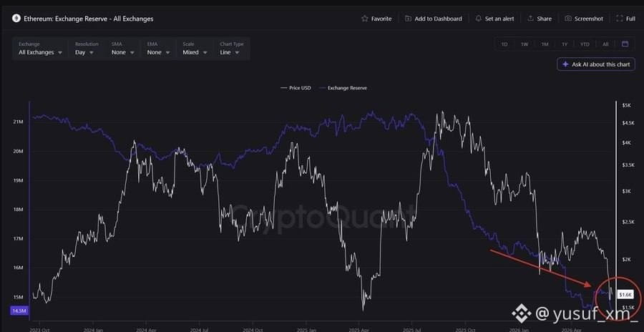Click the Favorite star icon
The image size is (644, 332).
pos(364,19)
